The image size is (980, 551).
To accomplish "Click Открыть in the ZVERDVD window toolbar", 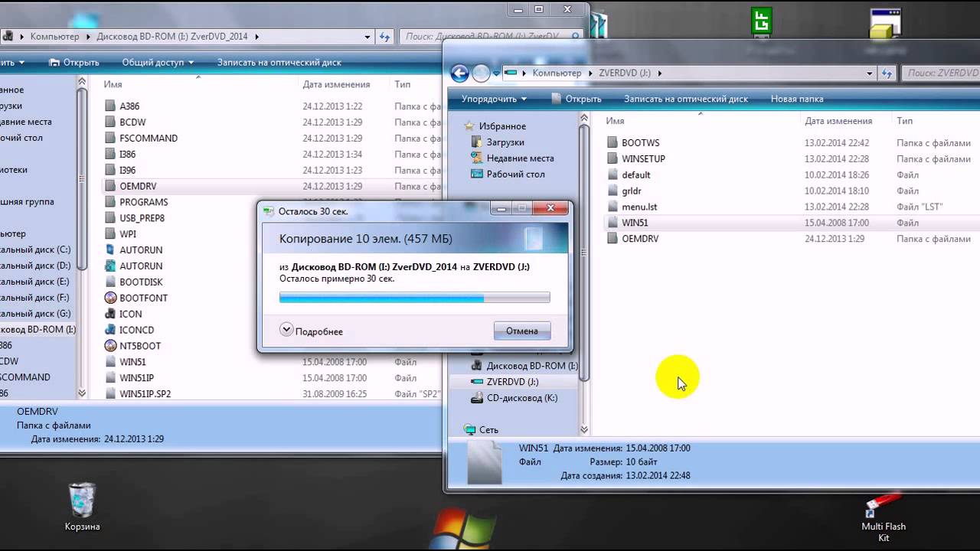I will (576, 99).
